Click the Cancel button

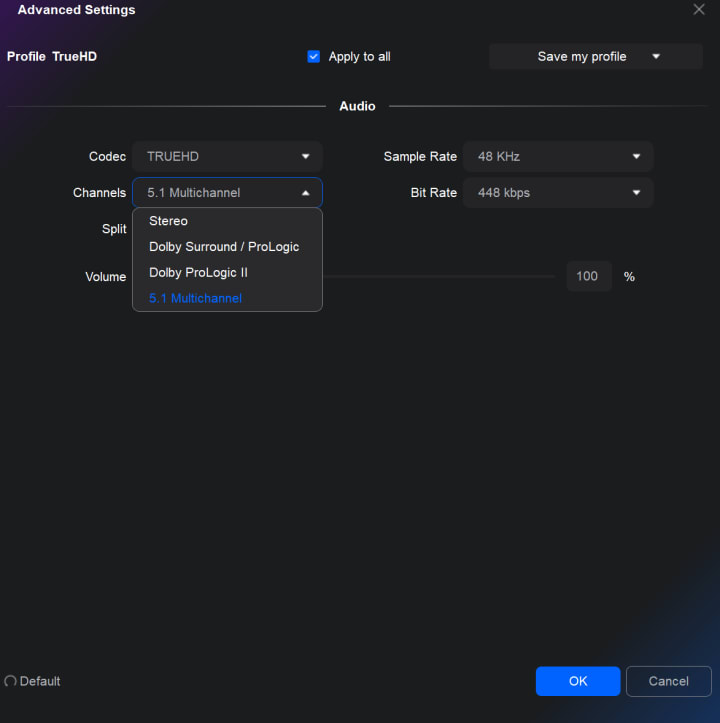point(668,681)
